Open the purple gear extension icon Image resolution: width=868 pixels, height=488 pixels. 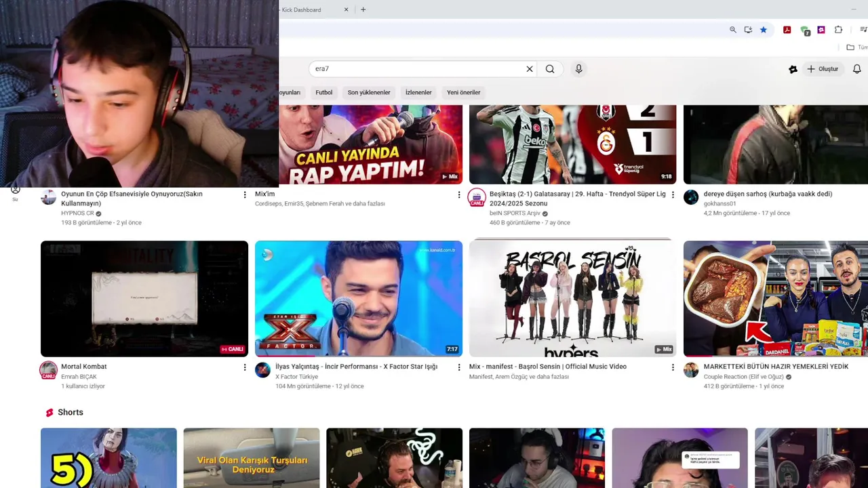[821, 30]
